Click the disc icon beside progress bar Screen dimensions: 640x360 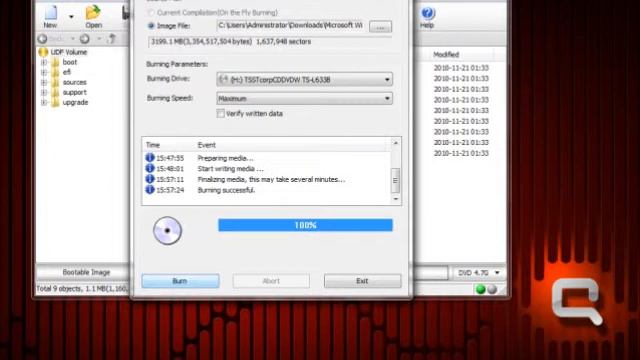(167, 231)
